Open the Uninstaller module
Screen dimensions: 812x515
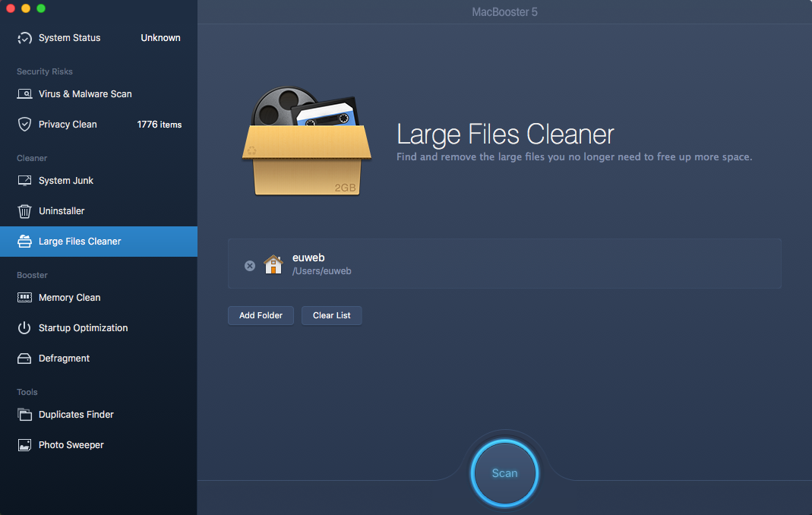[x=99, y=211]
